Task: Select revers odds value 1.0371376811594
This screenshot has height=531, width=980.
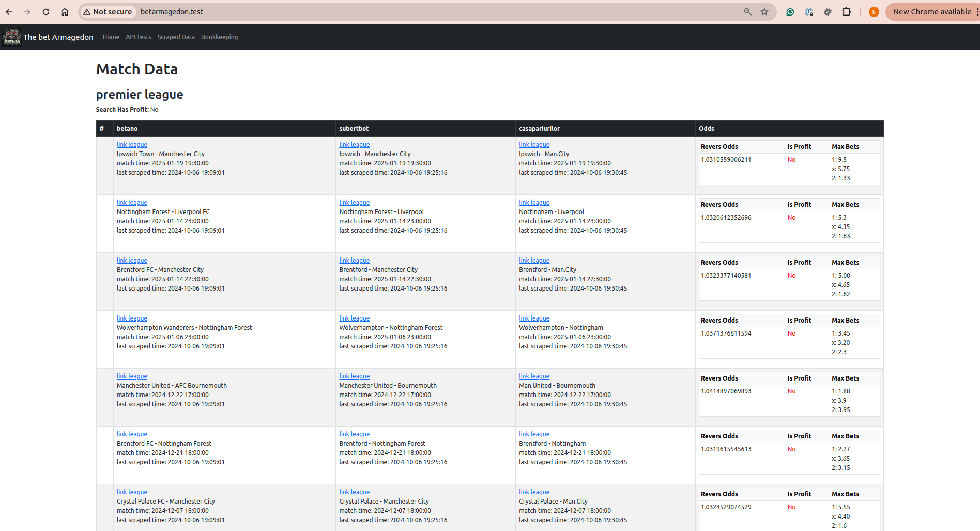Action: coord(726,333)
